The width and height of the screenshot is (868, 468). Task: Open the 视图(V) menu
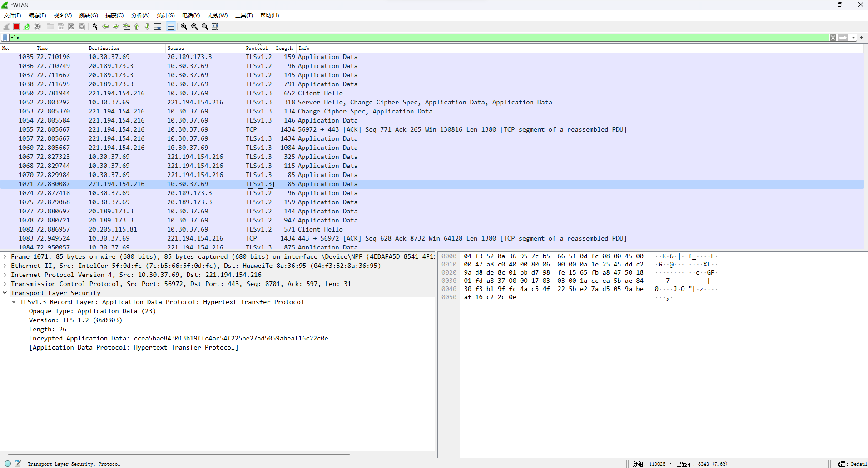[63, 15]
